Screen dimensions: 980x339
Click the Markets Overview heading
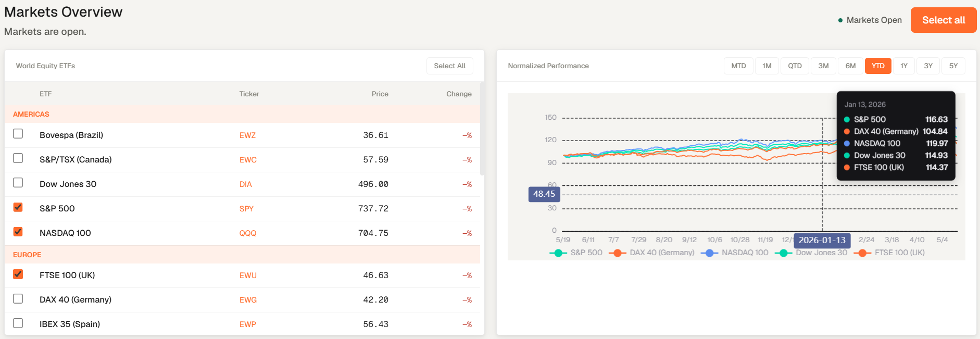64,12
